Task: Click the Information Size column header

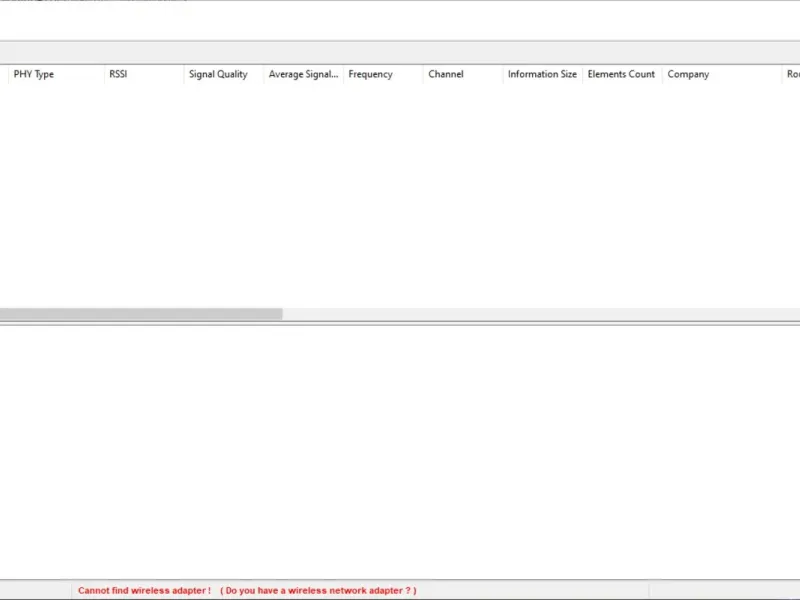Action: click(x=542, y=74)
